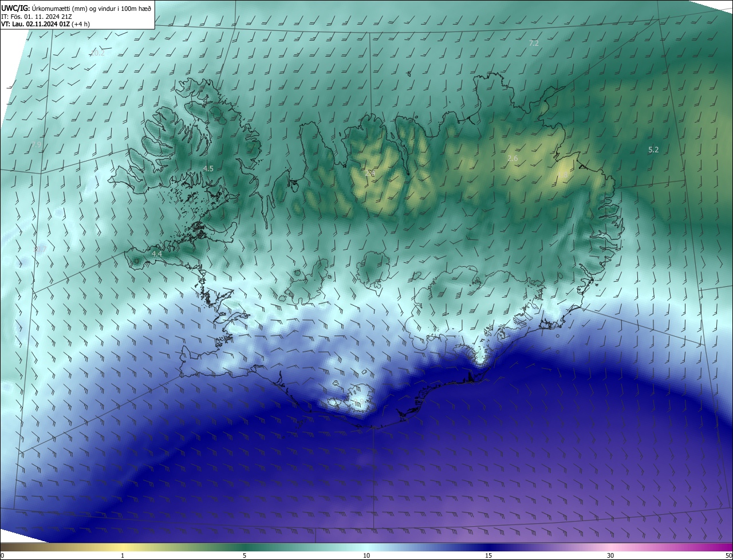Click the initial time line "IT: Fös. 01. 11. 2024 21Z"
Image resolution: width=733 pixels, height=560 pixels.
tap(37, 16)
